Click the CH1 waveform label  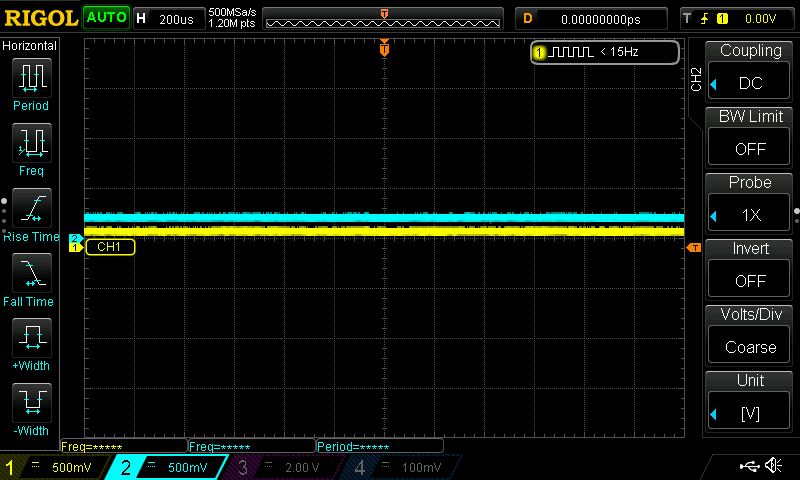click(x=110, y=246)
